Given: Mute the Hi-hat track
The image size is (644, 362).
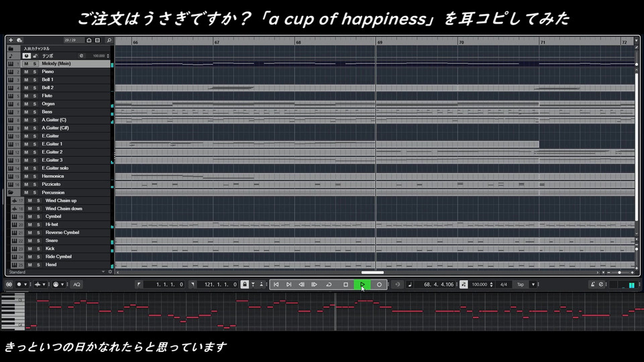Looking at the screenshot, I should click(30, 225).
